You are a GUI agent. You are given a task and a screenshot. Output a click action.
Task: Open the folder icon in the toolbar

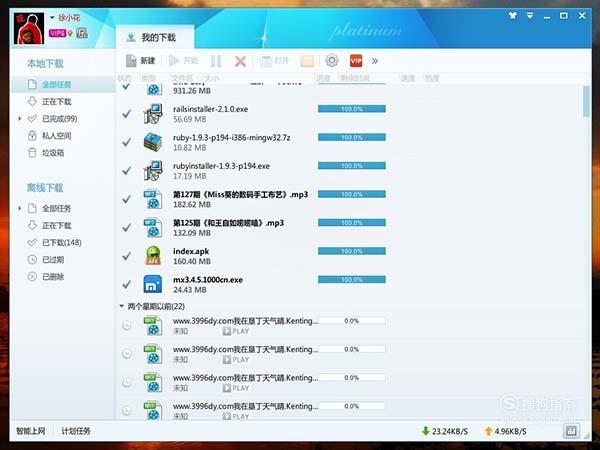[x=307, y=61]
